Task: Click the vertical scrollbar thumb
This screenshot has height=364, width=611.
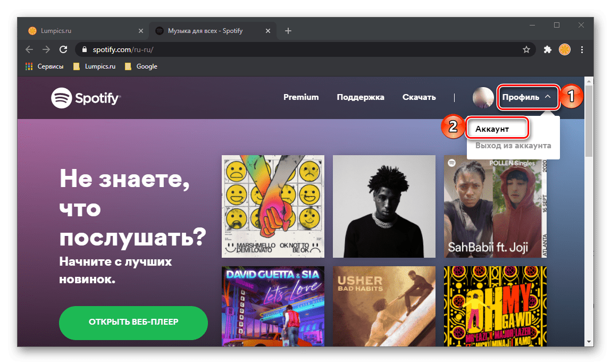Action: click(x=589, y=121)
